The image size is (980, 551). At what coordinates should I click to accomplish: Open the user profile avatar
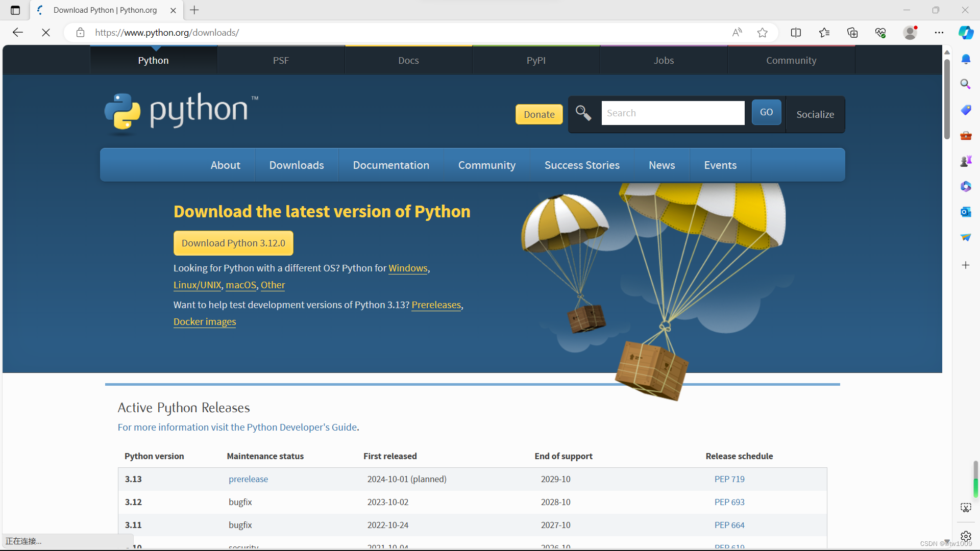(910, 33)
